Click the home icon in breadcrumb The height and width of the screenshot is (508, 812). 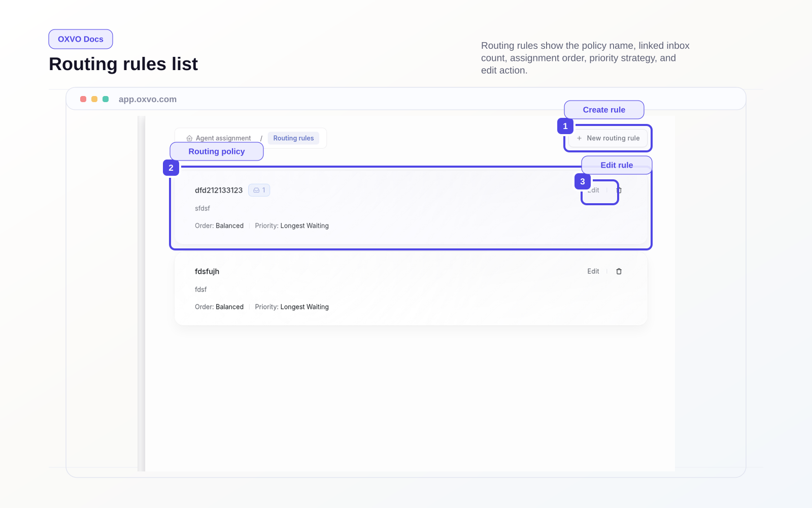[x=189, y=138]
